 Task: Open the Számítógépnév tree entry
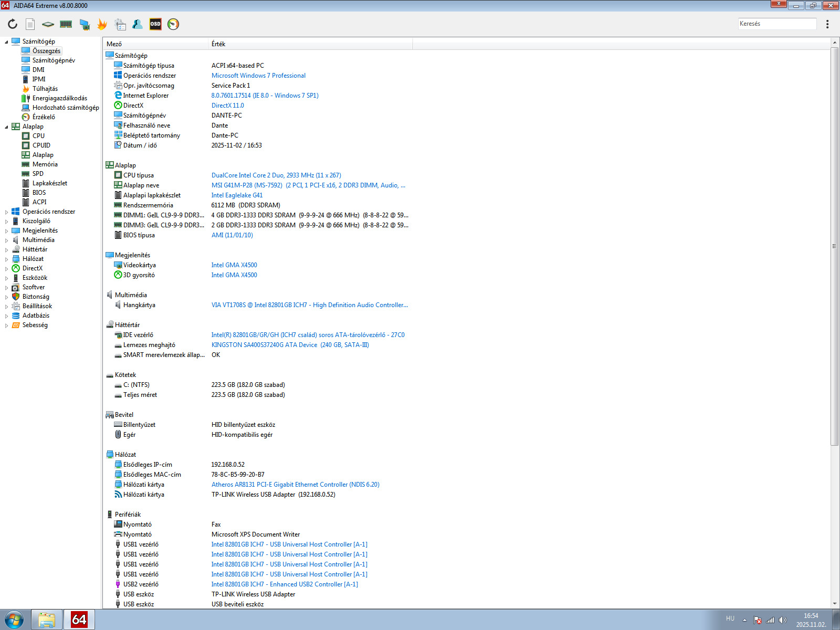click(54, 60)
